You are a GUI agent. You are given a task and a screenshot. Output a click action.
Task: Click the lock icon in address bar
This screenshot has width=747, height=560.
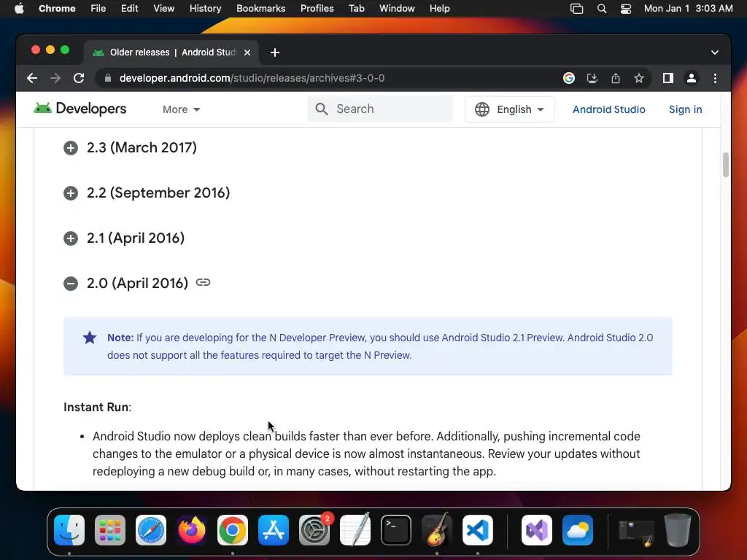pyautogui.click(x=108, y=78)
